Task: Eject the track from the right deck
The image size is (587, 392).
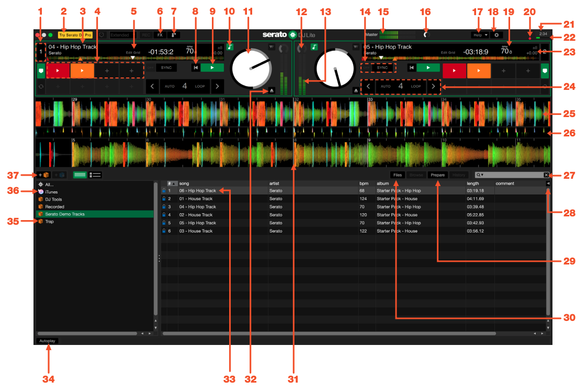Action: [356, 90]
